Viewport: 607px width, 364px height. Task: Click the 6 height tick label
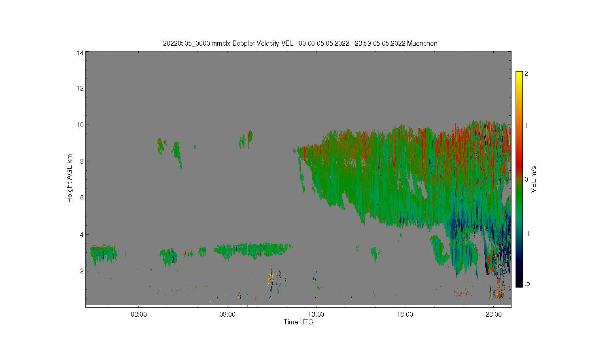tap(82, 198)
